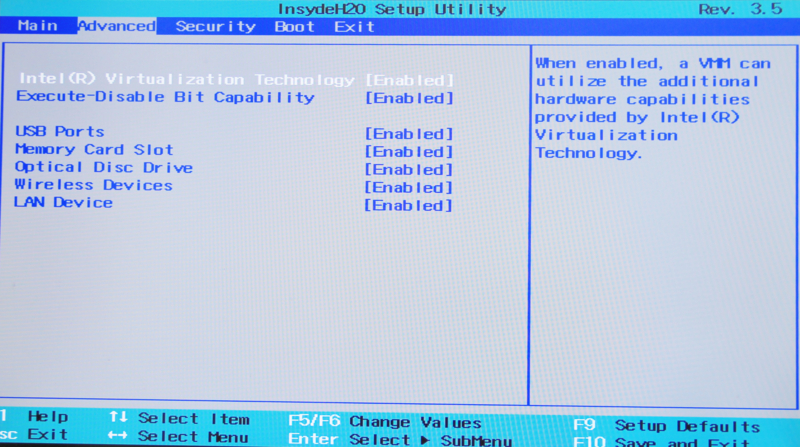Screen dimensions: 800x447
Task: Click F10 Save and Exit hint
Action: [x=661, y=441]
